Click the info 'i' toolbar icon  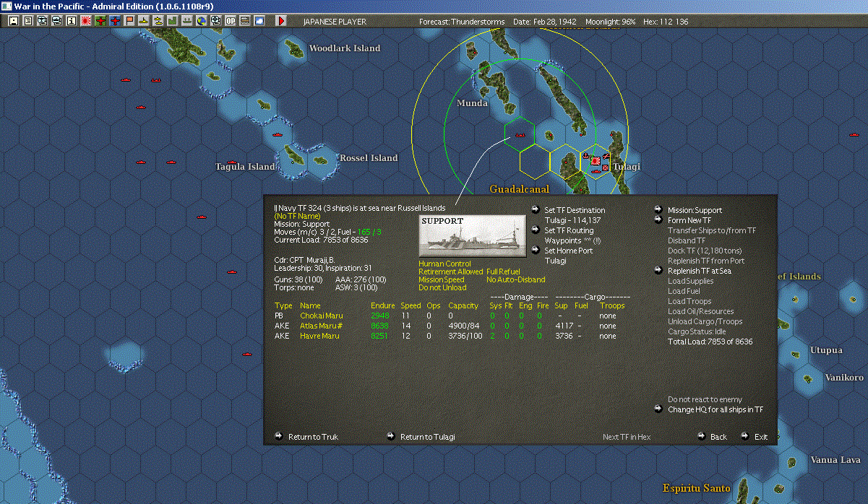click(71, 21)
